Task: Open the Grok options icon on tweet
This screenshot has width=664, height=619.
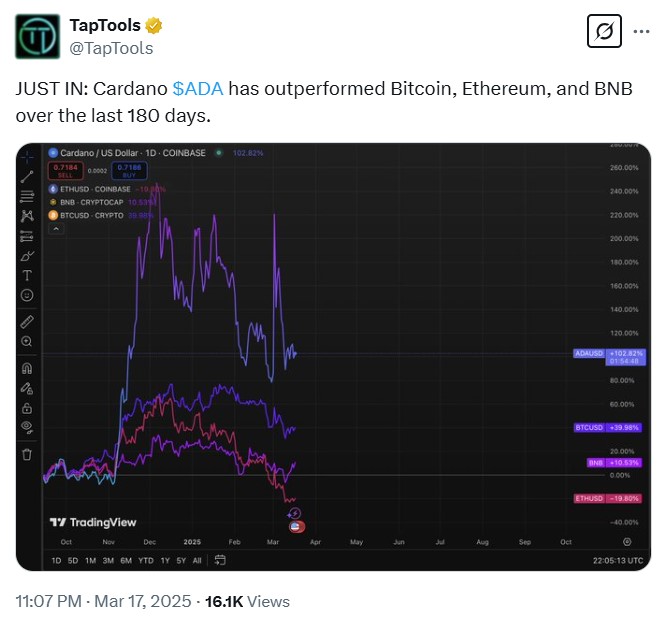Action: tap(603, 33)
